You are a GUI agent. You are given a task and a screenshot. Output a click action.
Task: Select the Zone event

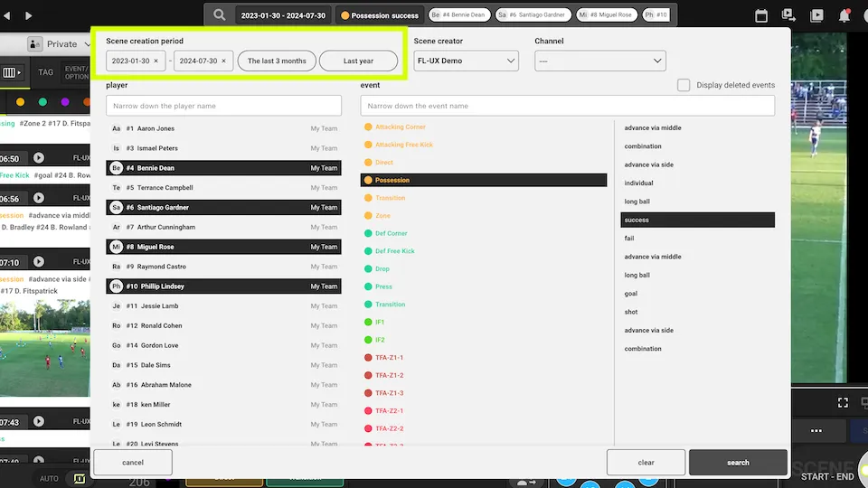tap(483, 215)
